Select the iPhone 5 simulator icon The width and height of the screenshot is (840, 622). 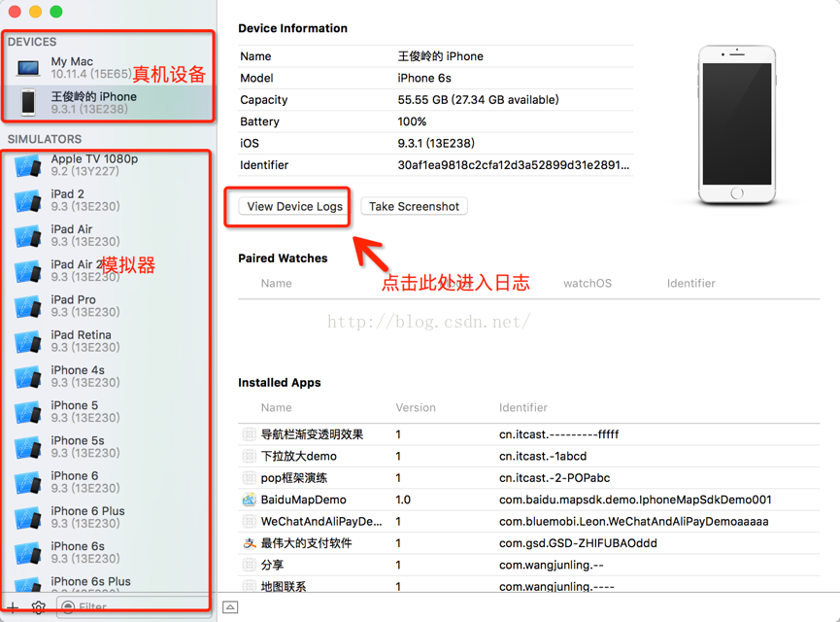28,412
